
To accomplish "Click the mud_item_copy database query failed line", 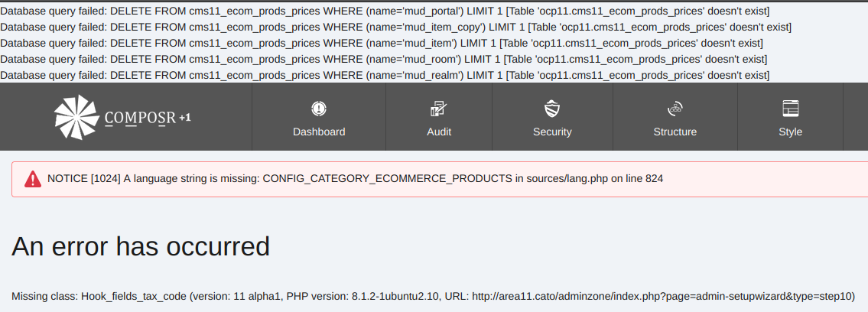I will [395, 27].
